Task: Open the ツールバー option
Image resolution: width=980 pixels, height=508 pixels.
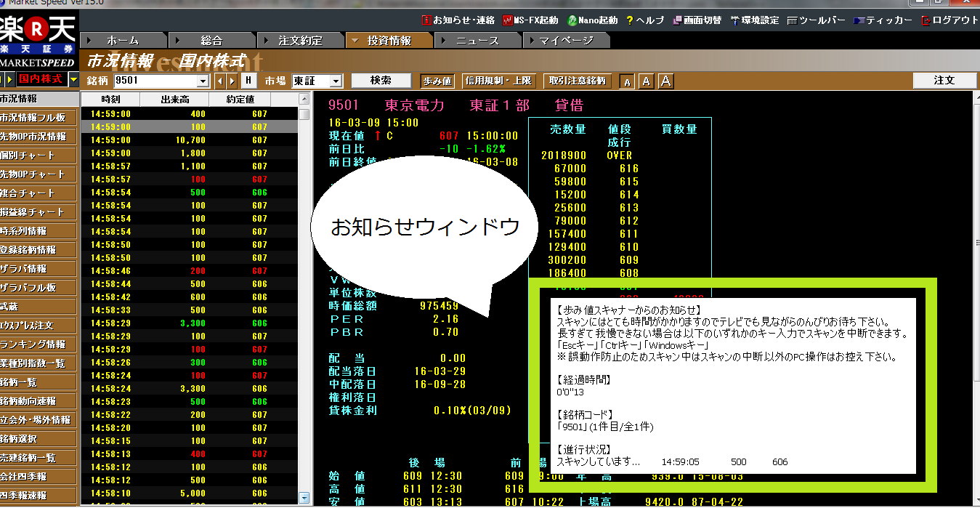Action: pyautogui.click(x=817, y=20)
